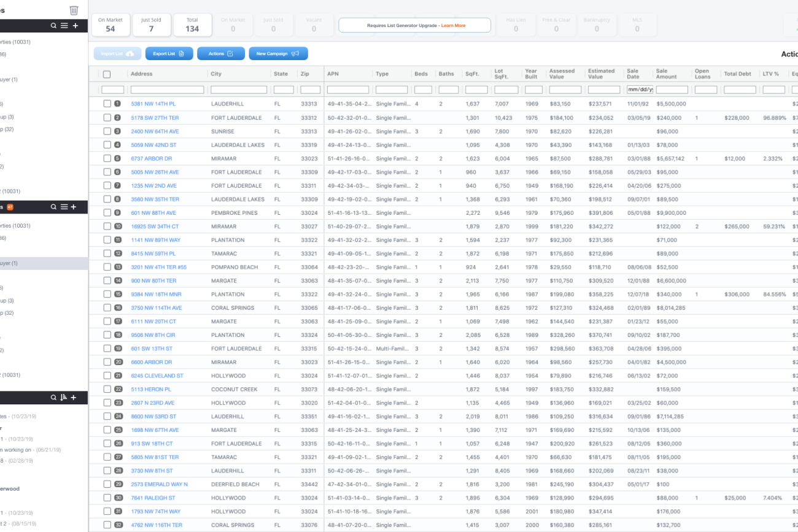Click the plus icon beside the orange 47 badge header
Viewport: 798px width, 532px height.
pos(74,207)
